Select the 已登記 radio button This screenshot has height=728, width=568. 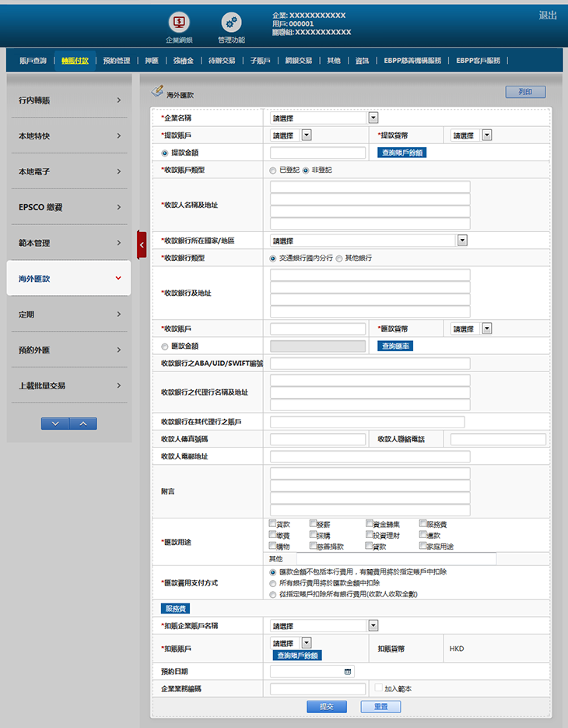pos(272,170)
